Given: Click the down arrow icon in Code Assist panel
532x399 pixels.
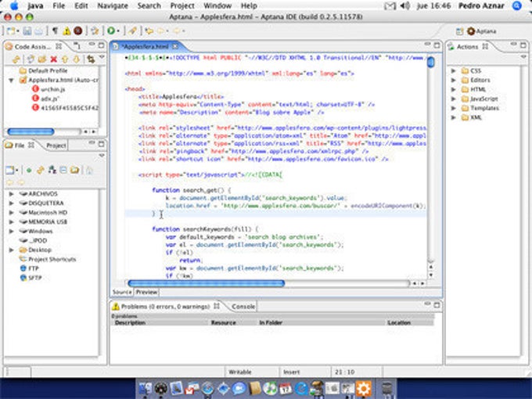Looking at the screenshot, I should tap(77, 59).
